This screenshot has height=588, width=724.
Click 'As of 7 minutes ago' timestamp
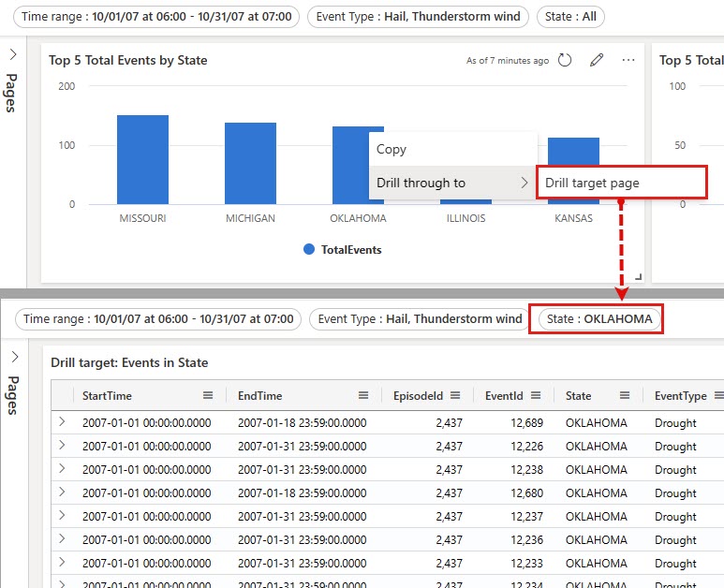coord(508,61)
